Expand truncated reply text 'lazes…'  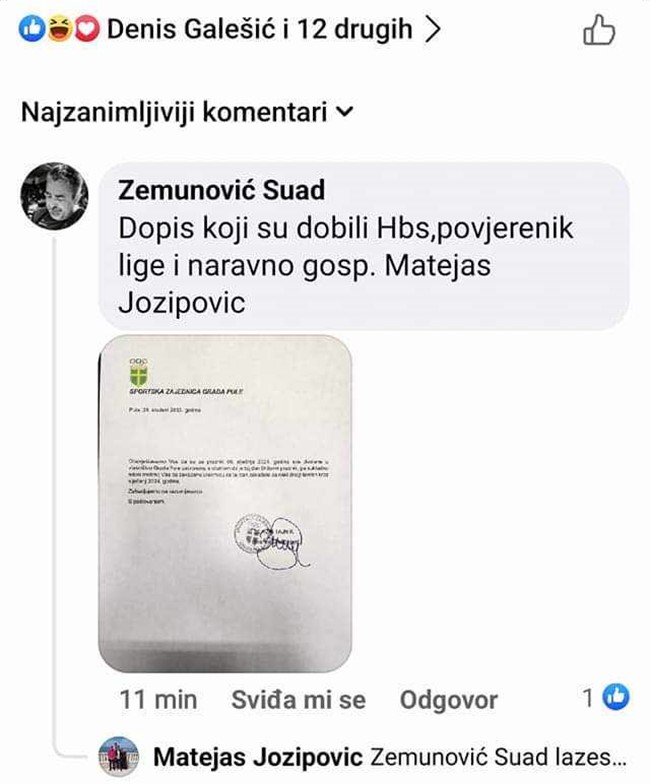[598, 757]
